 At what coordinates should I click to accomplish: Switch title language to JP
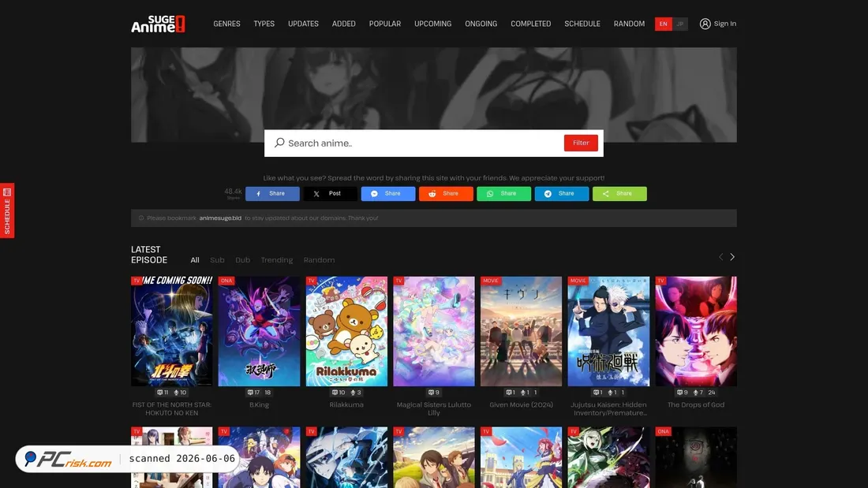point(679,24)
